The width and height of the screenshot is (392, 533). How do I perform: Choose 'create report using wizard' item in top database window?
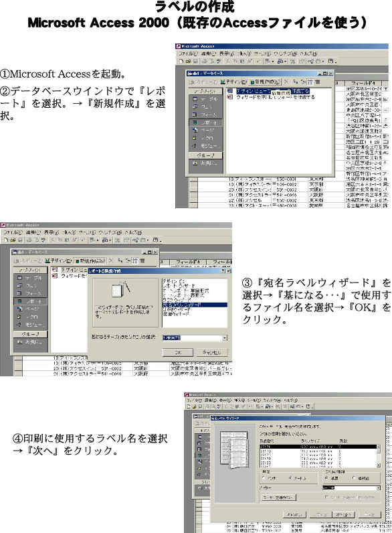[272, 97]
